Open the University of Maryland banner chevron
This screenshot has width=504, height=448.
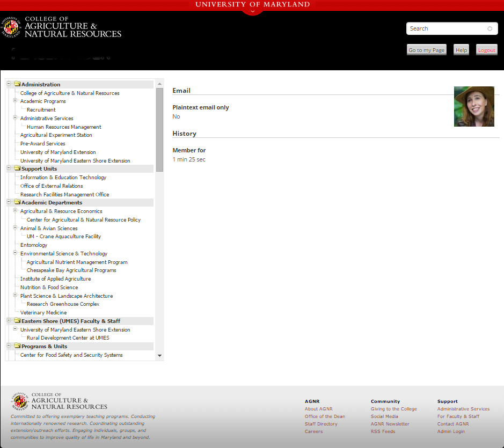click(x=253, y=12)
